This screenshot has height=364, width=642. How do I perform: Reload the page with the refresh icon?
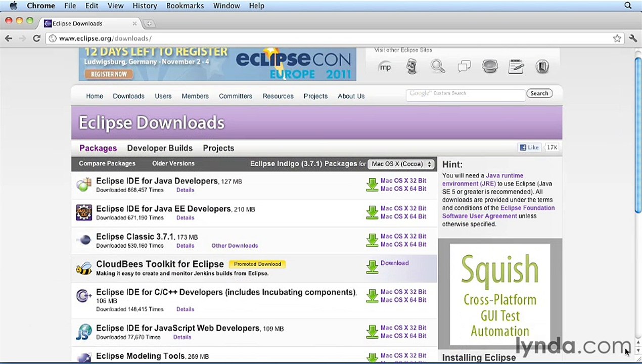point(36,38)
